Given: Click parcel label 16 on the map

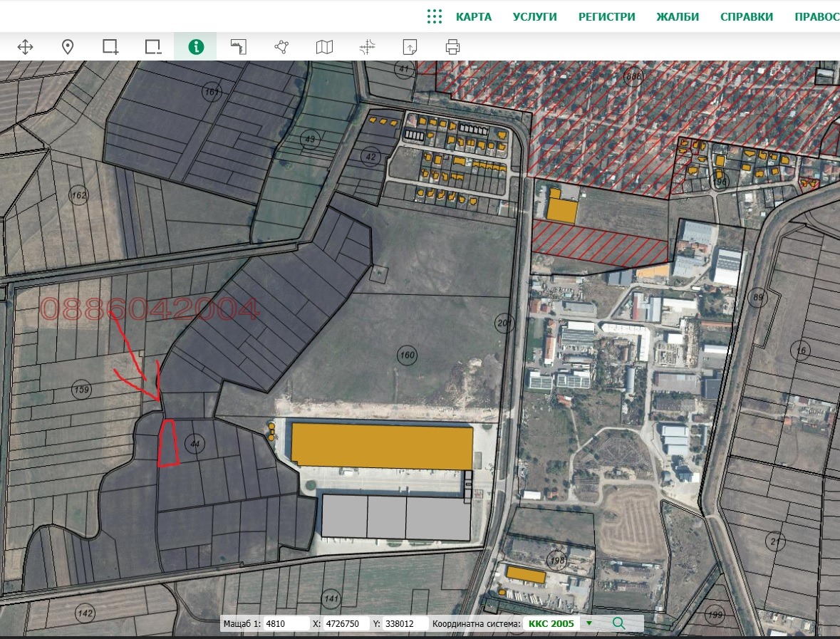Looking at the screenshot, I should (x=800, y=350).
